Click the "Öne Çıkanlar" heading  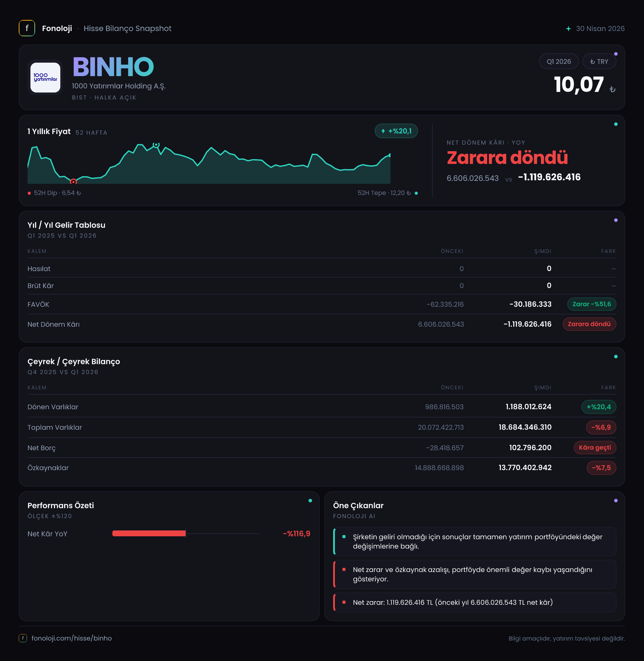pos(358,505)
